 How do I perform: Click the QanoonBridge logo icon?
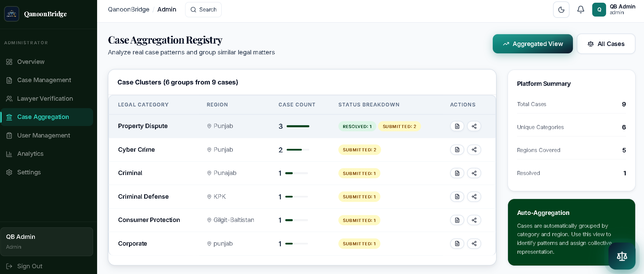[12, 14]
